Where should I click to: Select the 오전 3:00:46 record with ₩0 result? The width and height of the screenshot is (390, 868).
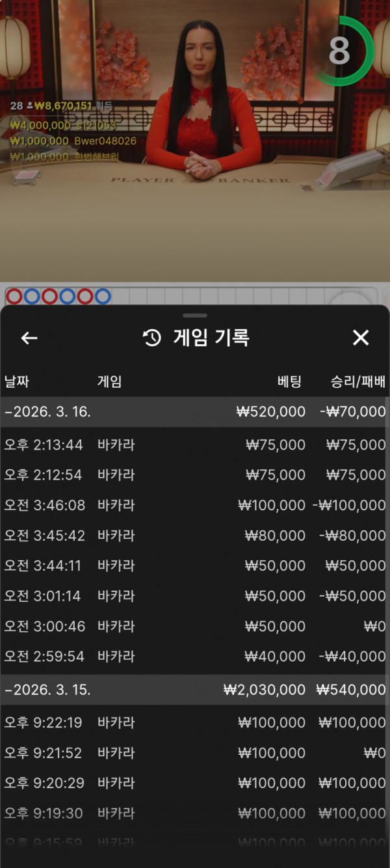click(195, 627)
